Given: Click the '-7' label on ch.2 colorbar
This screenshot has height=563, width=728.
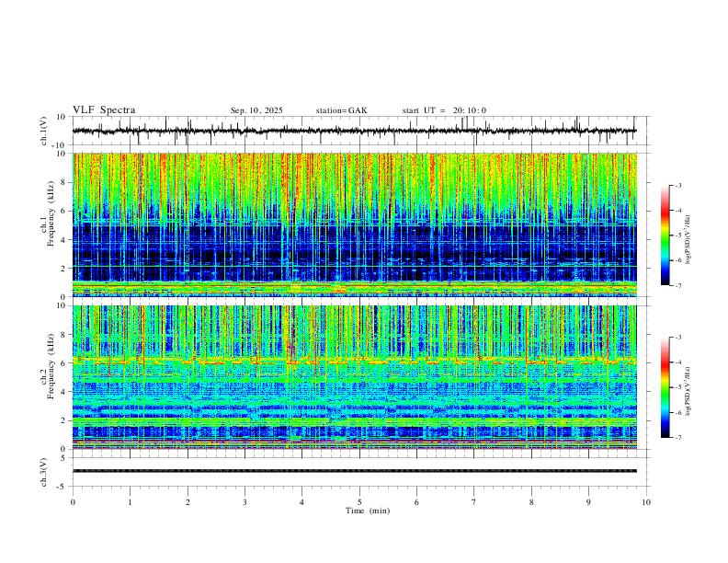Looking at the screenshot, I should [678, 437].
